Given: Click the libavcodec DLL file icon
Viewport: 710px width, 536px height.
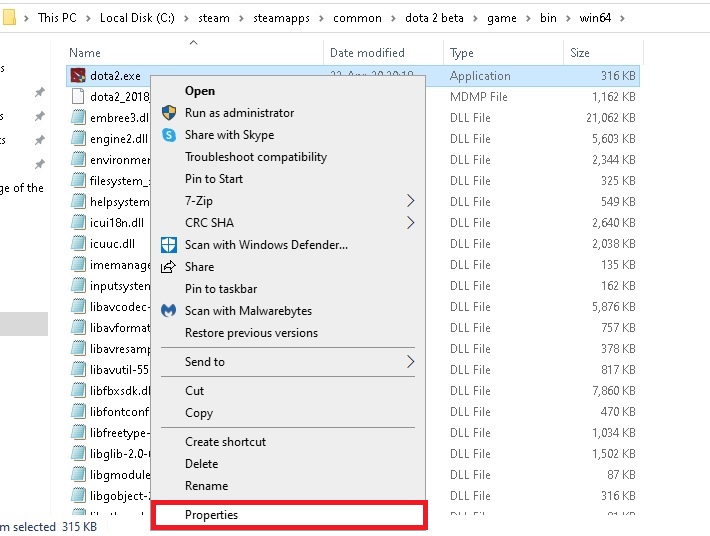Looking at the screenshot, I should click(x=78, y=306).
